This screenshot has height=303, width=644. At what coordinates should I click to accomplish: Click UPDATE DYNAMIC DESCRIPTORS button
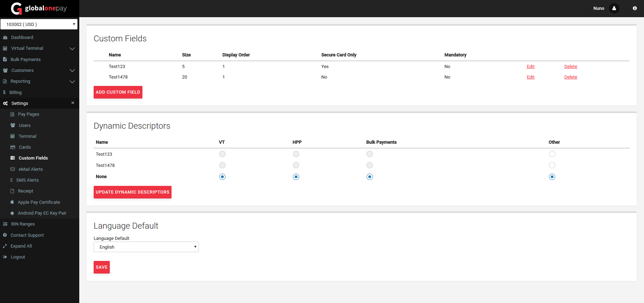(x=133, y=192)
